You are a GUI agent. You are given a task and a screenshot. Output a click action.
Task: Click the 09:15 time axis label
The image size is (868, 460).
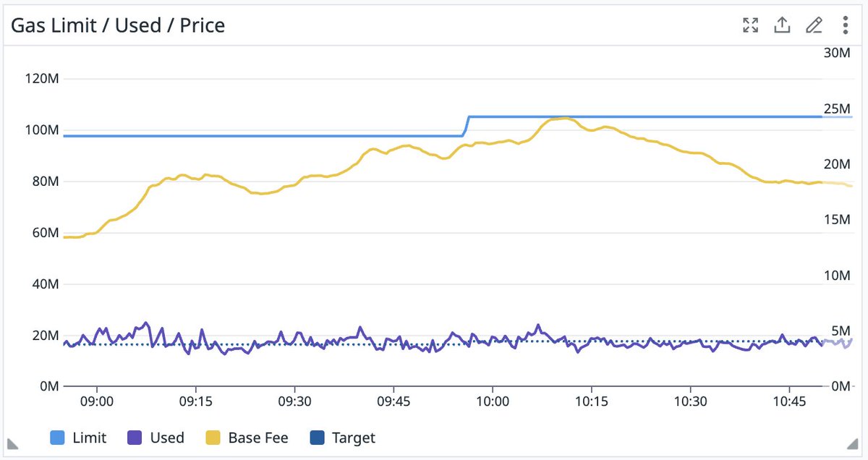(x=195, y=401)
